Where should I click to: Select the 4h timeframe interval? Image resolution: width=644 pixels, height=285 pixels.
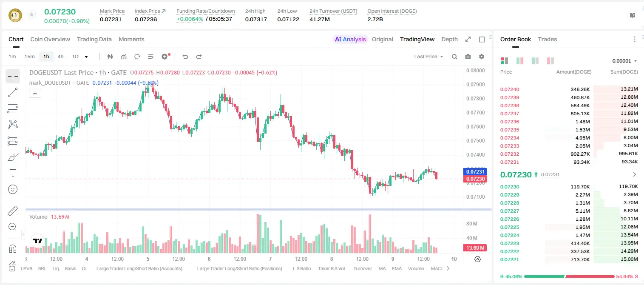[60, 57]
